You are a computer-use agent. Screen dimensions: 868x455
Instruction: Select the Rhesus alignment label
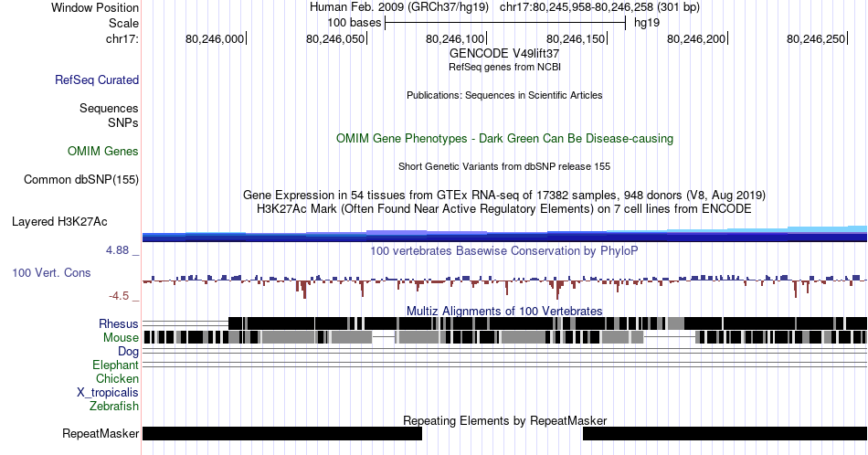tap(119, 323)
